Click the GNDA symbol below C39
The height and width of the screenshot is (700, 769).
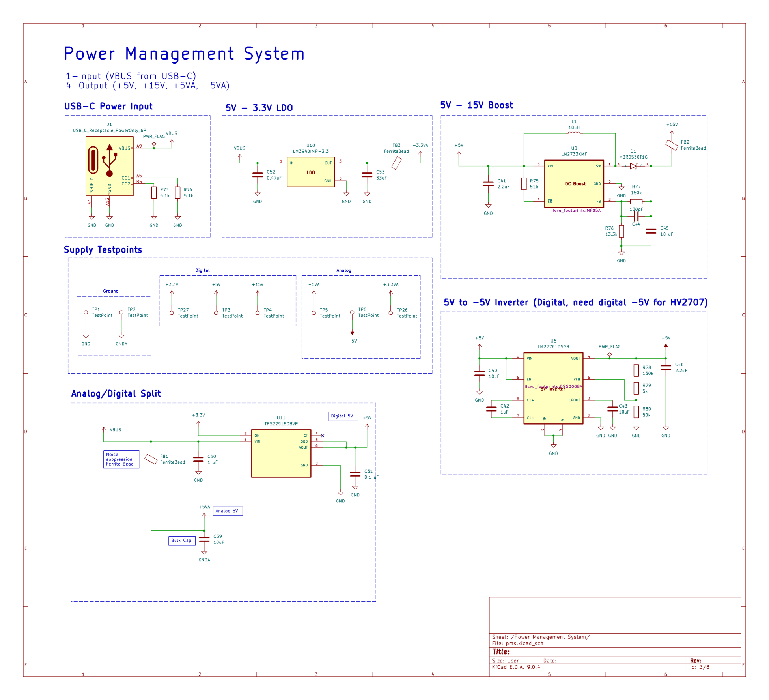[x=204, y=553]
